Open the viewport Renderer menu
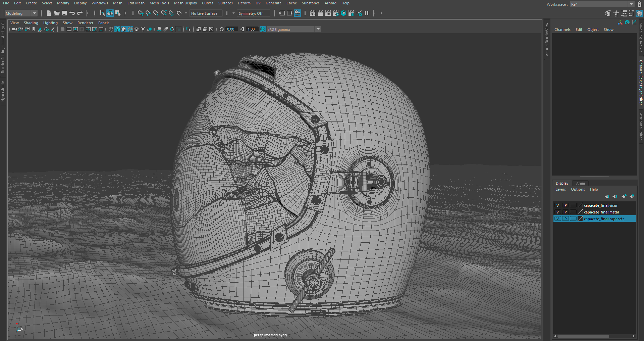This screenshot has height=341, width=644. 85,23
